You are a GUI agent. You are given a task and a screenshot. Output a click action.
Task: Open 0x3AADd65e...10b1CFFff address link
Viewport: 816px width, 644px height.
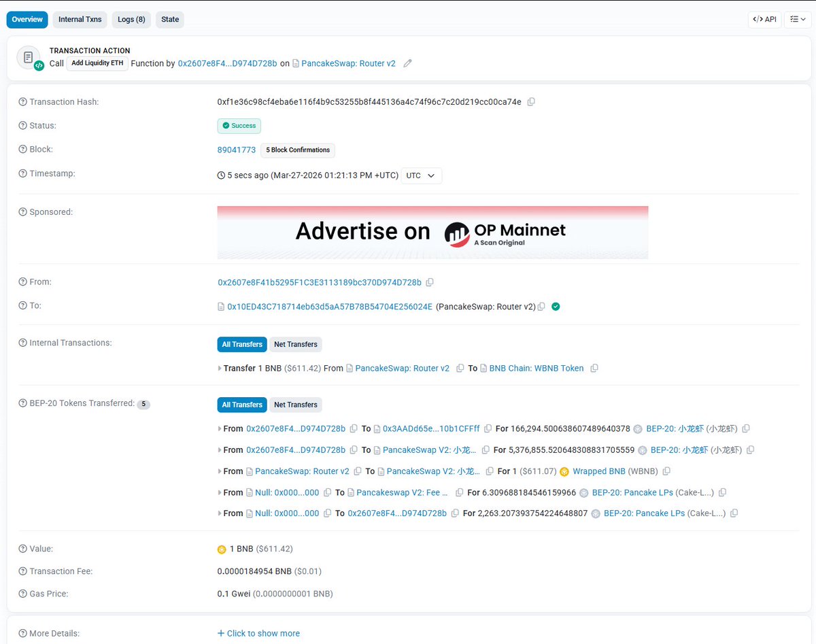[431, 429]
